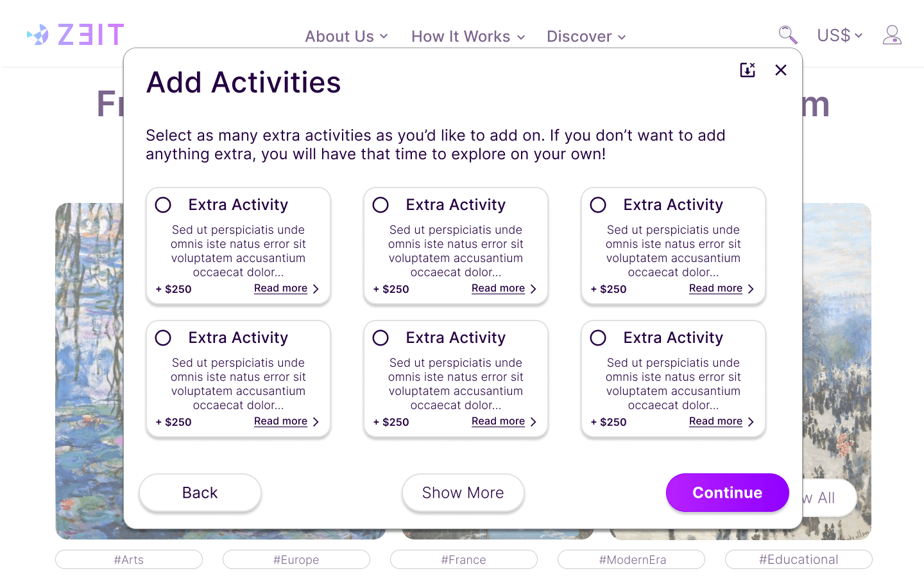
Task: Select the top-left Extra Activity radio button
Action: [x=163, y=204]
